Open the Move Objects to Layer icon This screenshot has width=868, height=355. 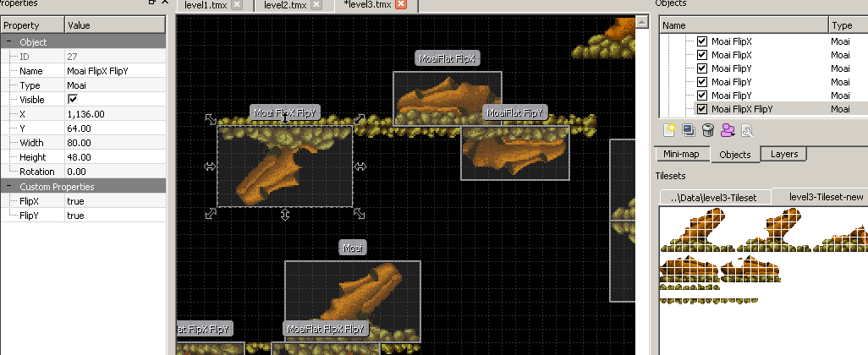(728, 130)
